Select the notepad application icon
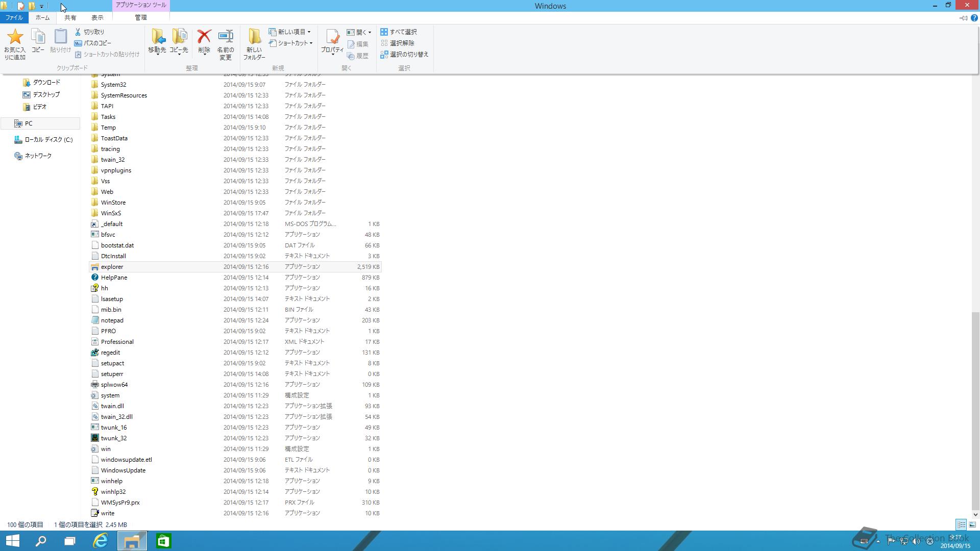Image resolution: width=980 pixels, height=551 pixels. pos(94,320)
